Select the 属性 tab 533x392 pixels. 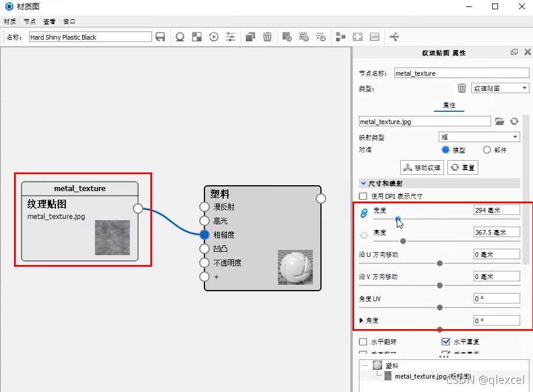449,105
